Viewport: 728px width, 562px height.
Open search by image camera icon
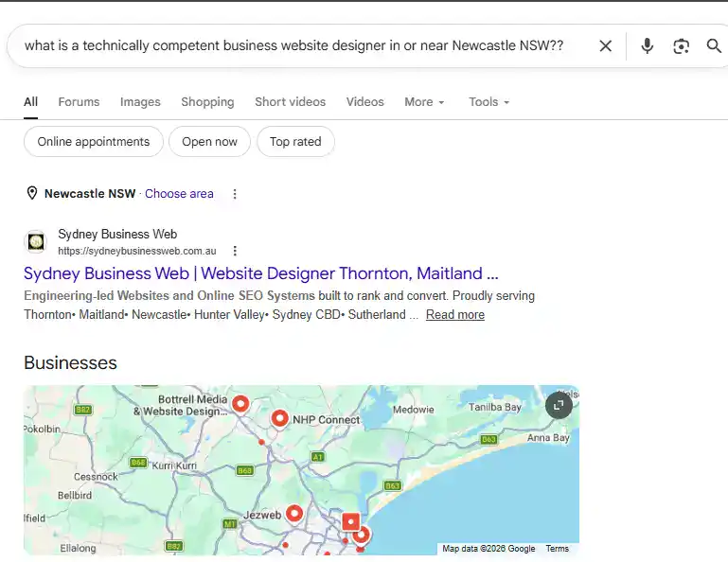[x=681, y=46]
